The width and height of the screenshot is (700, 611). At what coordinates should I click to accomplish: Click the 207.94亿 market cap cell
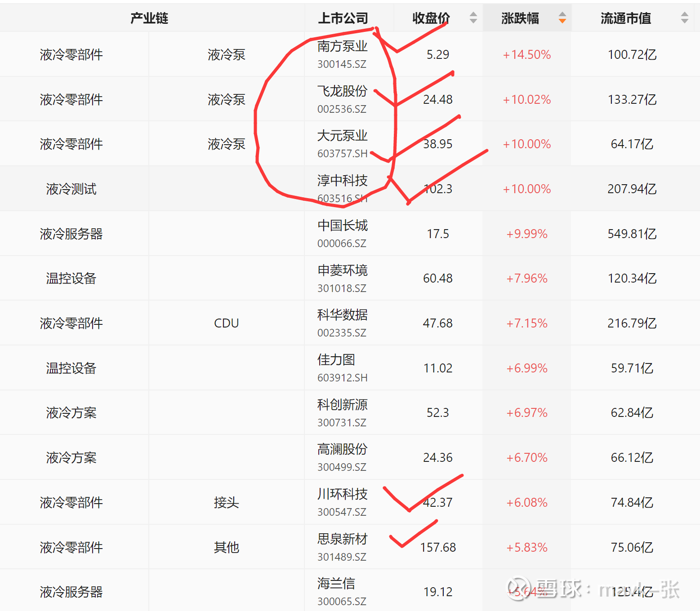[x=632, y=189]
